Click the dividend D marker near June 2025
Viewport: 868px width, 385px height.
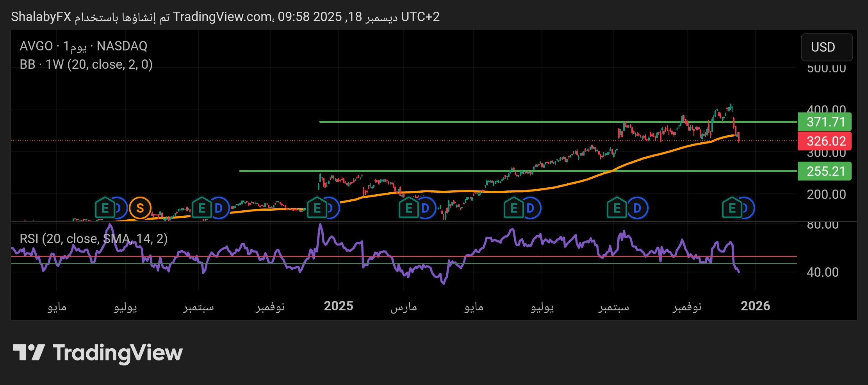click(x=530, y=208)
